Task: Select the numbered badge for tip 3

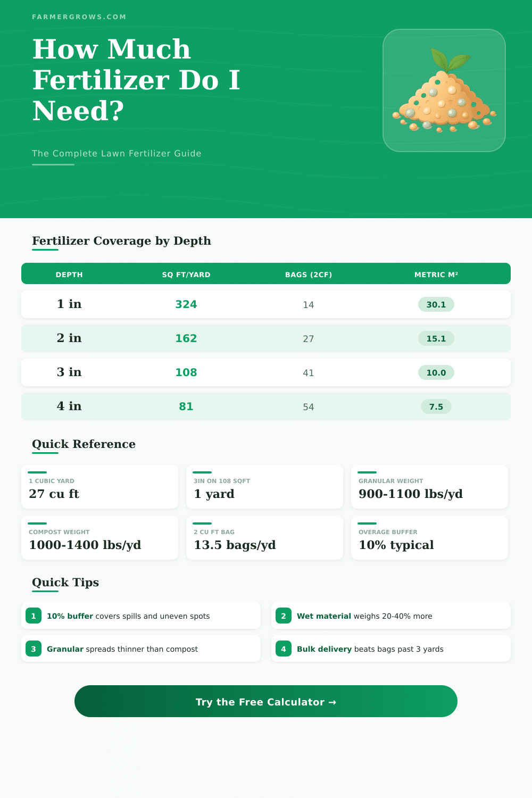Action: (34, 649)
